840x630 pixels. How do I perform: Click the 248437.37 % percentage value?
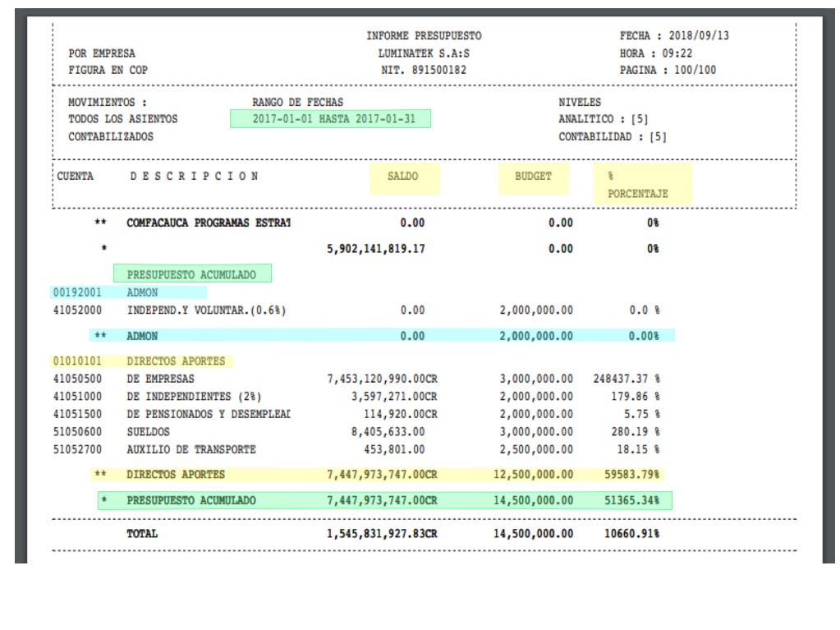click(627, 379)
